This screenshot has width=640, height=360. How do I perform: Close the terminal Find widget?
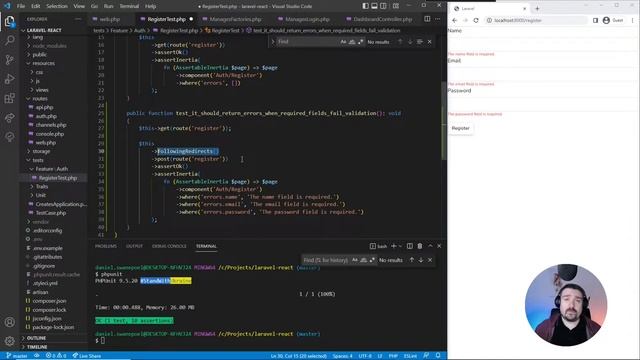point(430,260)
